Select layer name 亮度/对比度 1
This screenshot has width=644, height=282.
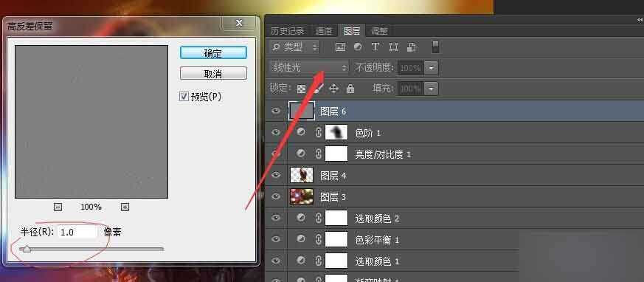(383, 154)
